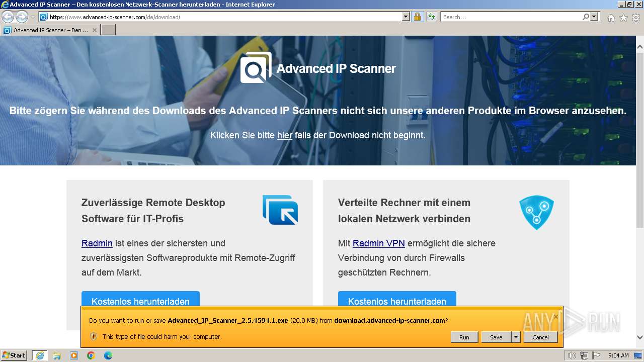
Task: Open the Windows Start menu
Action: point(14,355)
